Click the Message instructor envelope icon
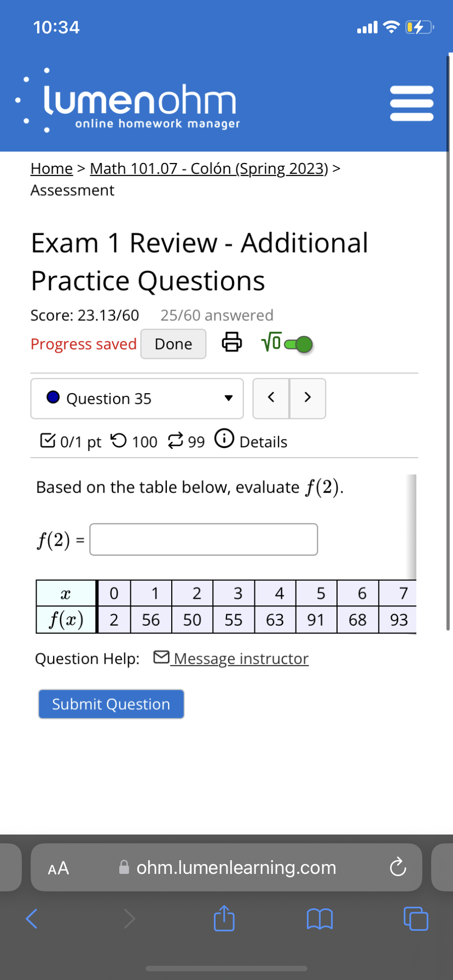The image size is (453, 980). [161, 657]
